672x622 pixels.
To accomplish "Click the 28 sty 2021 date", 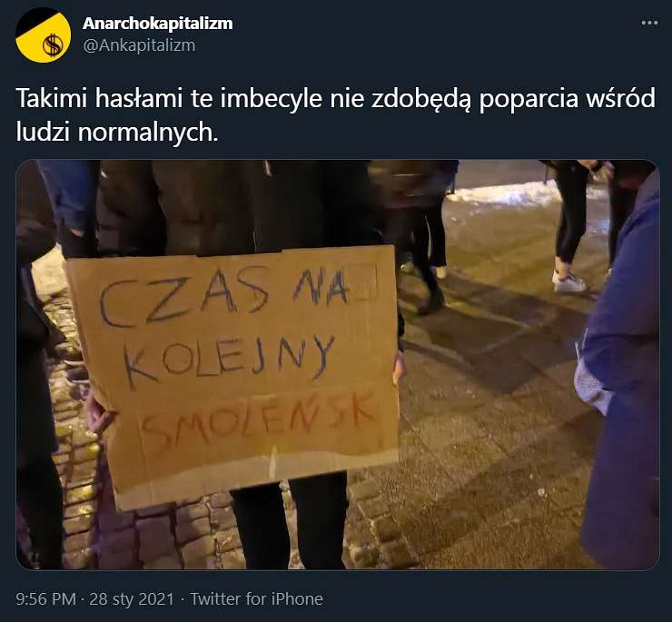I will tap(132, 599).
